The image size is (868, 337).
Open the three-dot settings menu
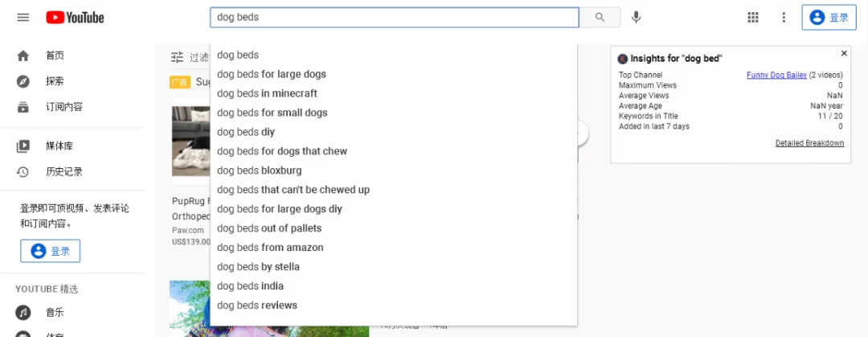[x=784, y=18]
